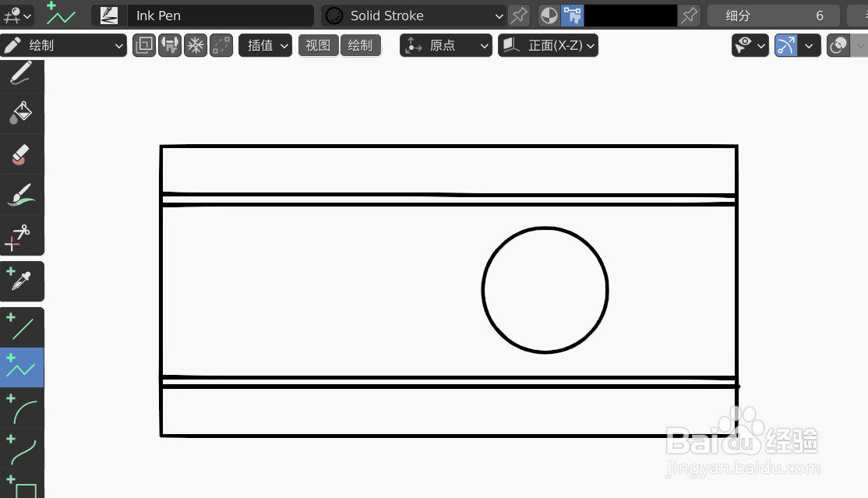Expand the gizmo options arrow
Screen dimensions: 868x498
tap(810, 45)
